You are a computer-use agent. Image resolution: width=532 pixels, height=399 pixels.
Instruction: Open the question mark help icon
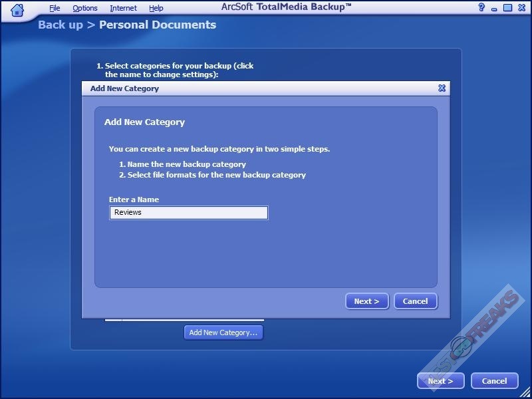(481, 8)
